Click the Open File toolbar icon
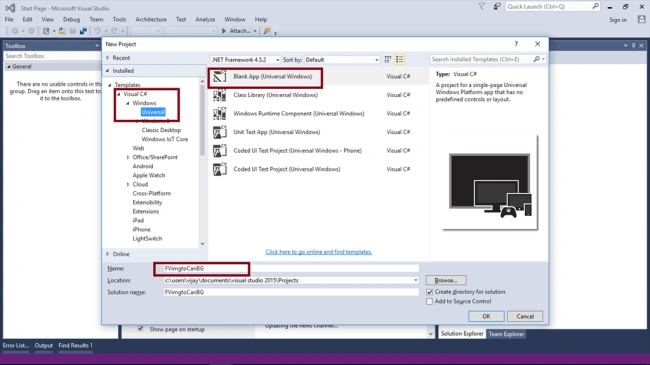 (62, 31)
